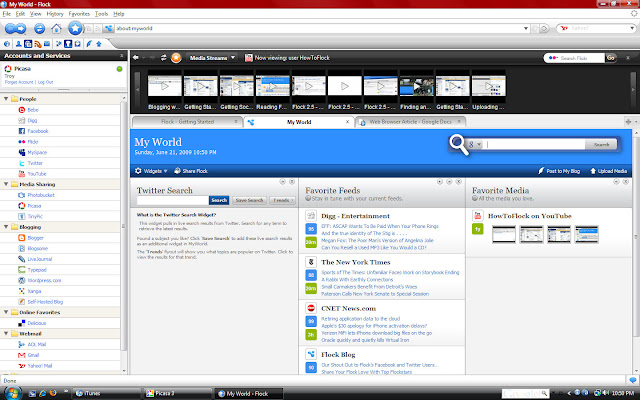Click the Save Search button
This screenshot has height=400, width=640.
(x=249, y=200)
